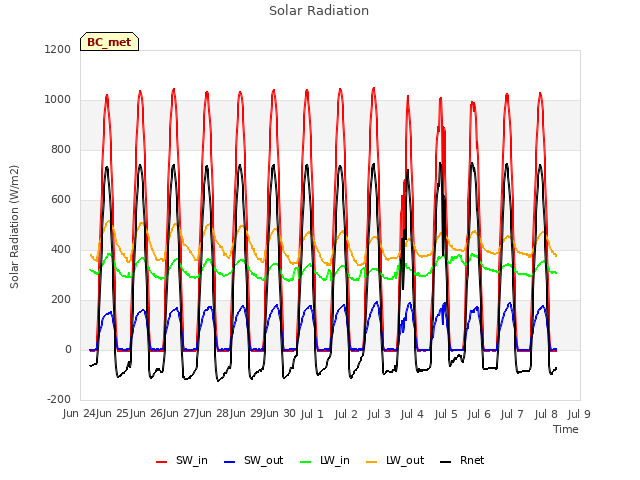Toggle LW_in series via legend label
The width and height of the screenshot is (640, 480).
[x=335, y=460]
